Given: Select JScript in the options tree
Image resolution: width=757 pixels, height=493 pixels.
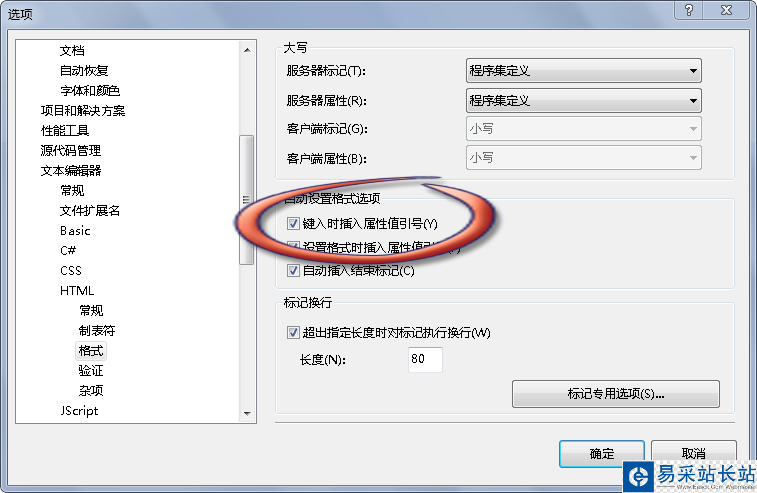Looking at the screenshot, I should [79, 410].
